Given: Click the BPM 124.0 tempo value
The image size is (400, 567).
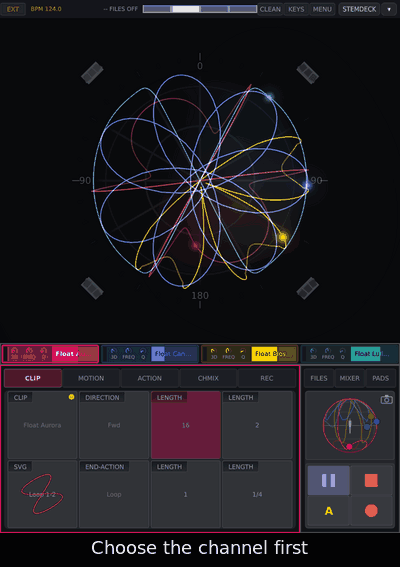Looking at the screenshot, I should (x=46, y=9).
